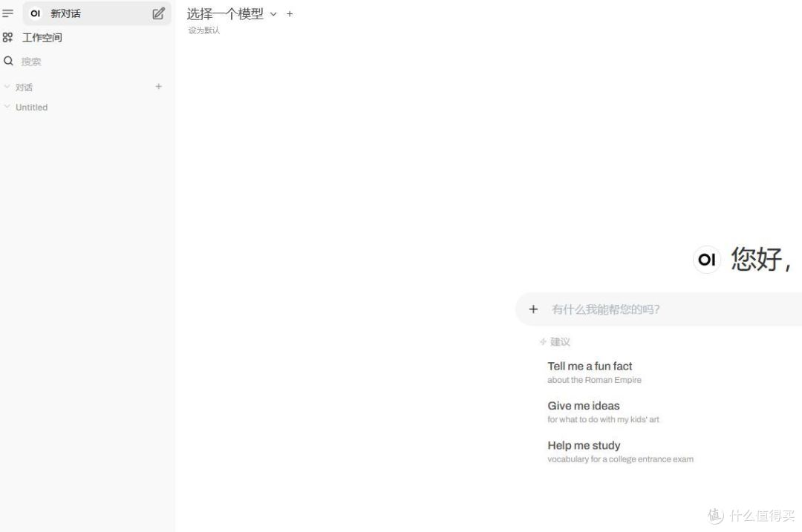Start a new chat via the pencil icon
The height and width of the screenshot is (532, 802).
(x=158, y=13)
